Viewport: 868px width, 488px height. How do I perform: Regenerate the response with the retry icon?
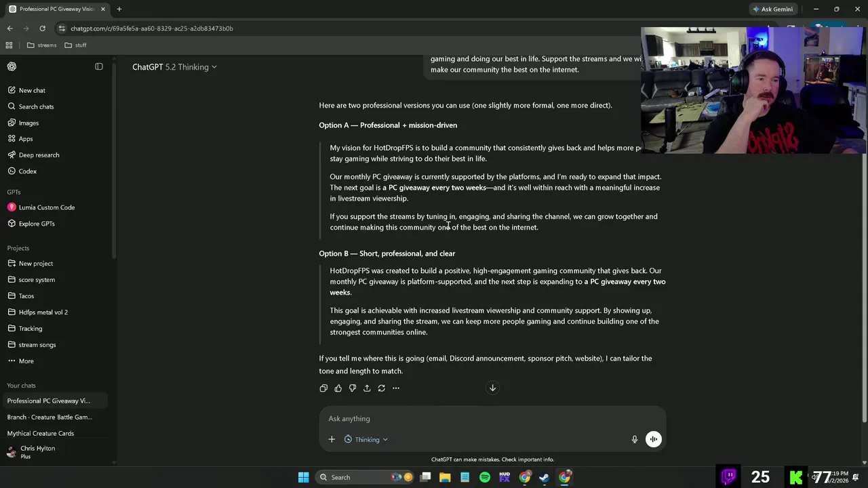click(x=382, y=388)
